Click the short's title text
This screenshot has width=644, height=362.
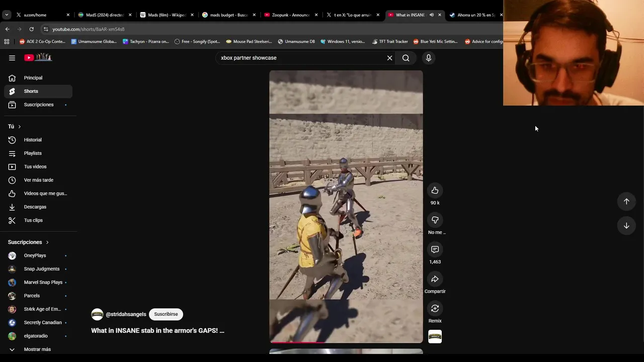(157, 331)
